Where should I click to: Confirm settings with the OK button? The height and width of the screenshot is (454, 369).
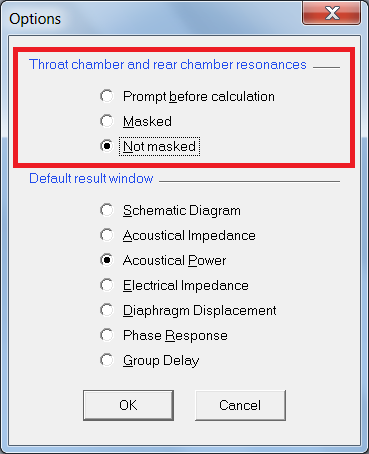128,405
